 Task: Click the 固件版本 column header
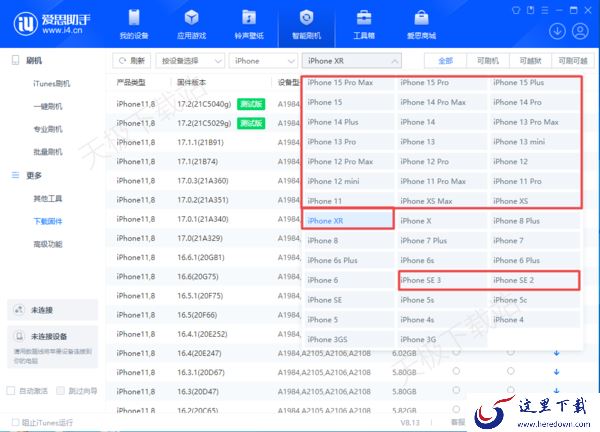(x=192, y=82)
